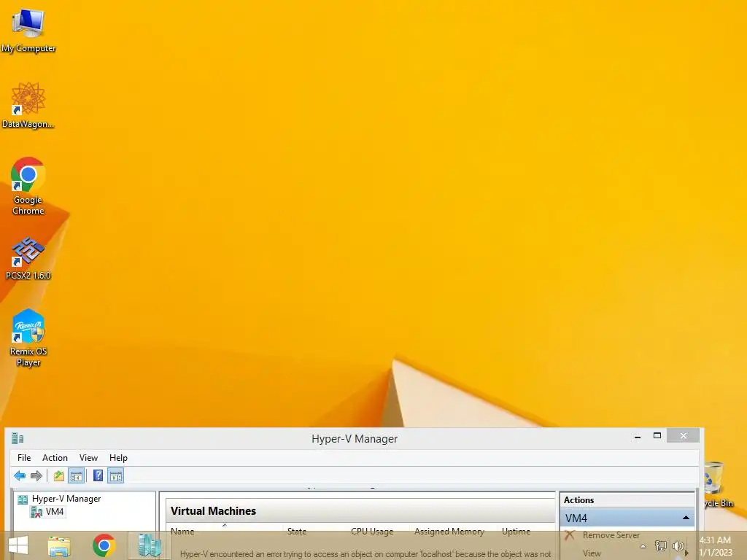Image resolution: width=747 pixels, height=560 pixels.
Task: Click the Back arrow in Hyper-V Manager toolbar
Action: pyautogui.click(x=20, y=475)
